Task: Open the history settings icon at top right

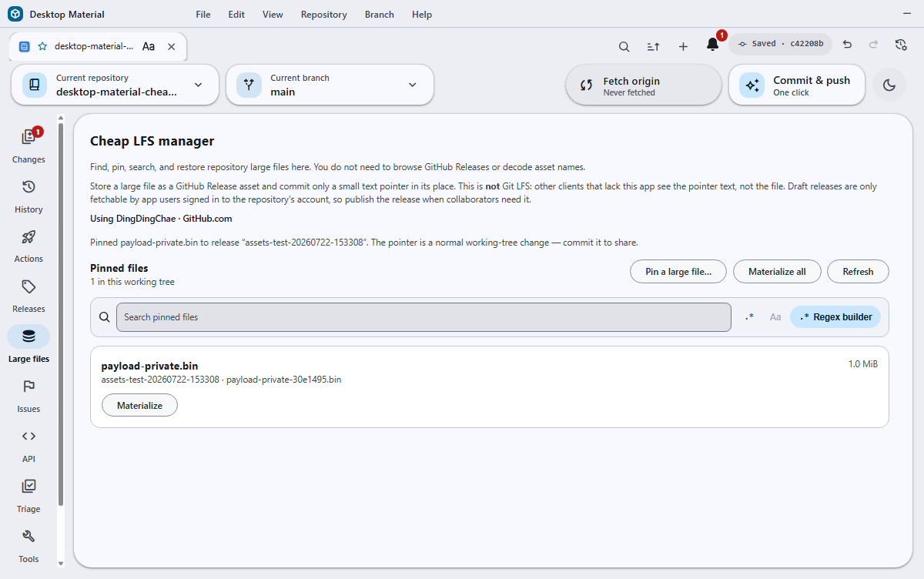Action: 901,45
